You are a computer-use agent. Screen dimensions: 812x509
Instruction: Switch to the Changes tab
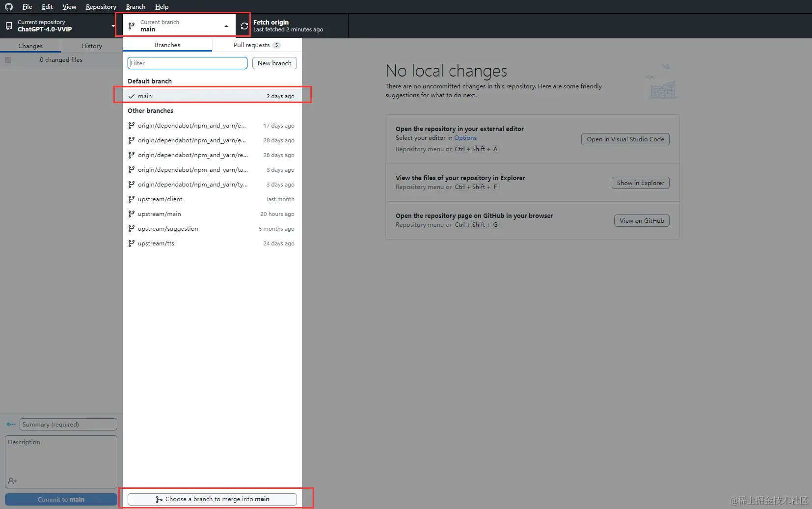[x=30, y=46]
